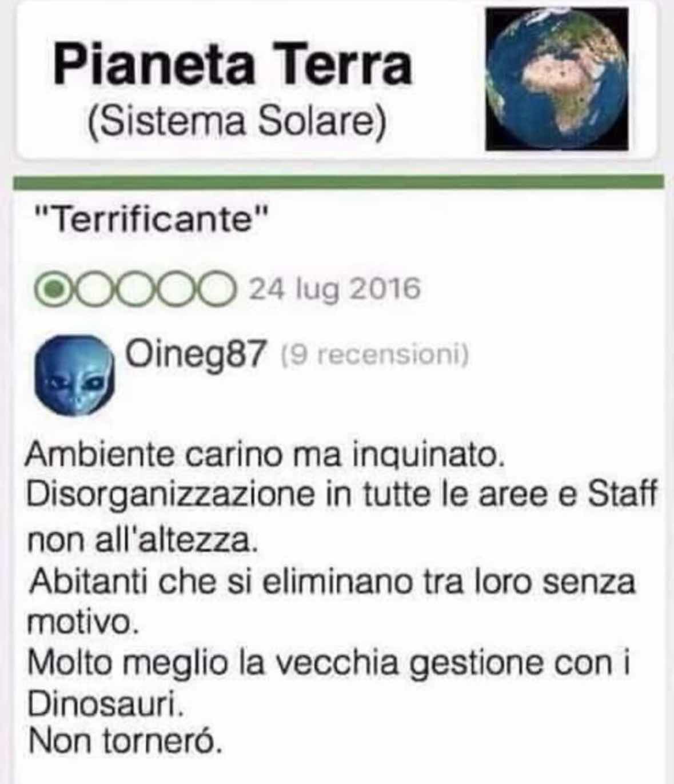Click the alien avatar of Oineg87
The height and width of the screenshot is (784, 674).
74,375
